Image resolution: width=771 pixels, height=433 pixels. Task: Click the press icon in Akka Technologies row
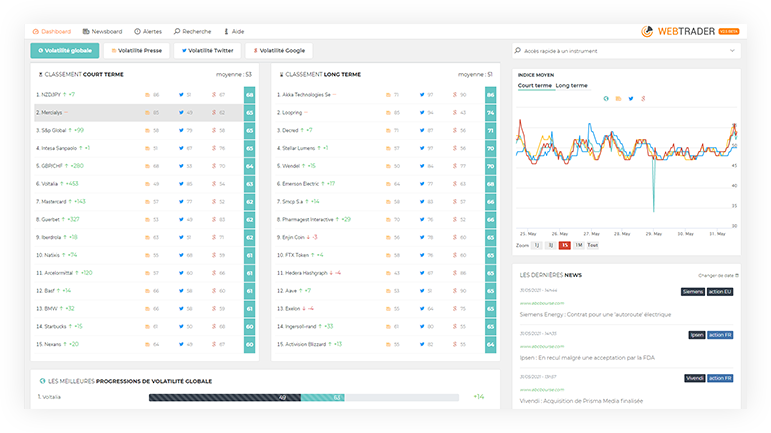coord(388,95)
